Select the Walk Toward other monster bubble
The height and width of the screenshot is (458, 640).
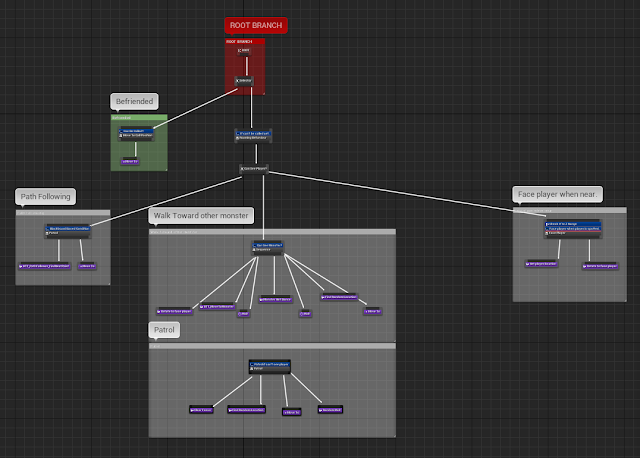click(x=201, y=216)
